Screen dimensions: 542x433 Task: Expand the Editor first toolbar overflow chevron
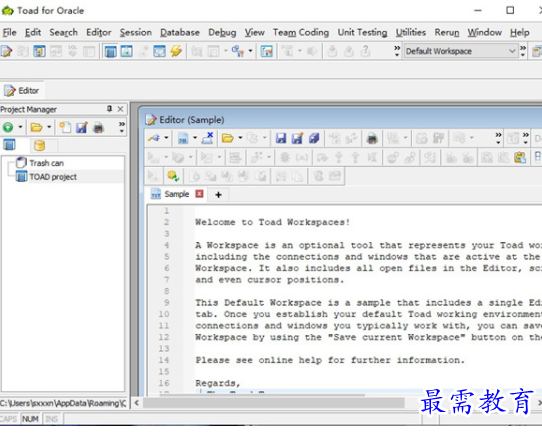[498, 138]
